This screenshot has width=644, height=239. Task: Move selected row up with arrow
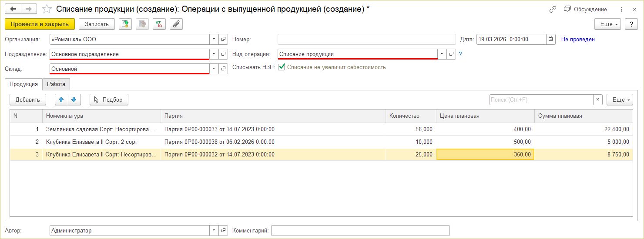click(61, 100)
